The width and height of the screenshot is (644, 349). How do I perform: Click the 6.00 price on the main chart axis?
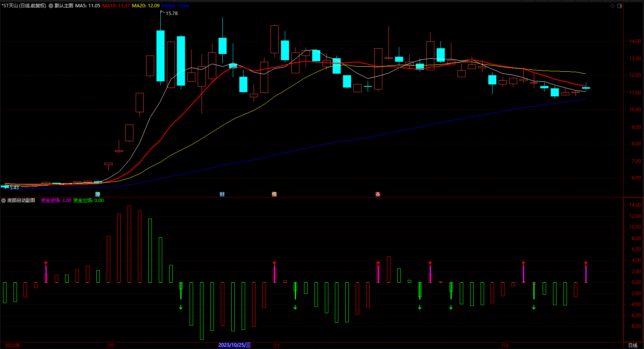tap(636, 178)
